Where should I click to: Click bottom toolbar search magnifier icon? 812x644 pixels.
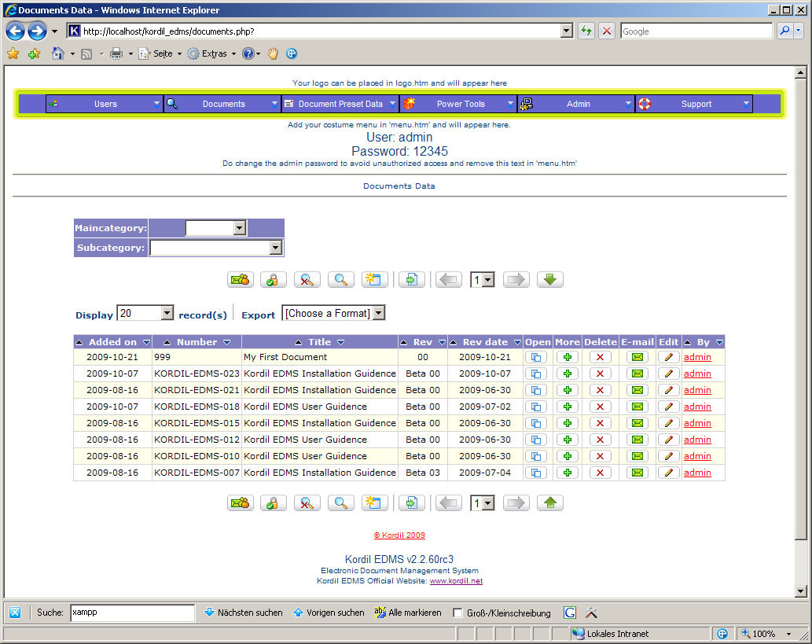(340, 503)
